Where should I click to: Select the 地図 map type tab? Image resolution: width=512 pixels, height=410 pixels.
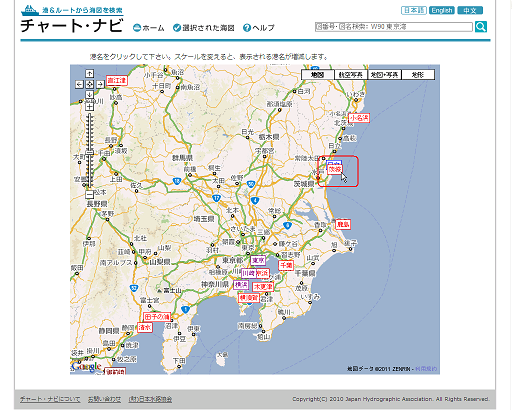point(318,75)
